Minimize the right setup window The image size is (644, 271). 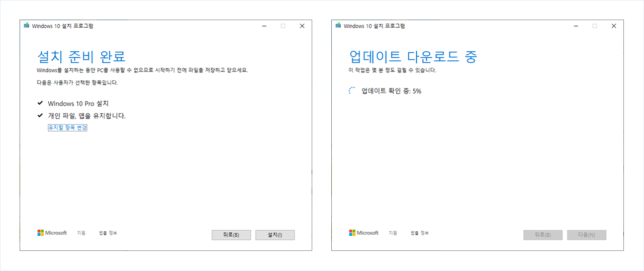click(576, 26)
